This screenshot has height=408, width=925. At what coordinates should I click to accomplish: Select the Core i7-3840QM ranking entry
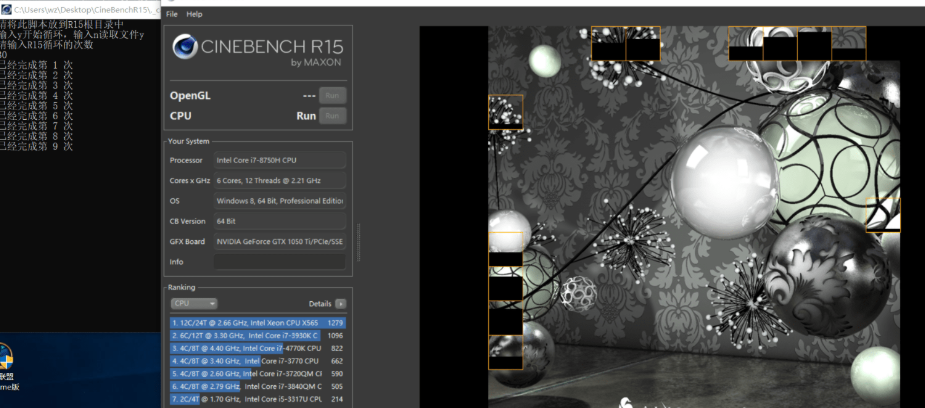[x=257, y=386]
